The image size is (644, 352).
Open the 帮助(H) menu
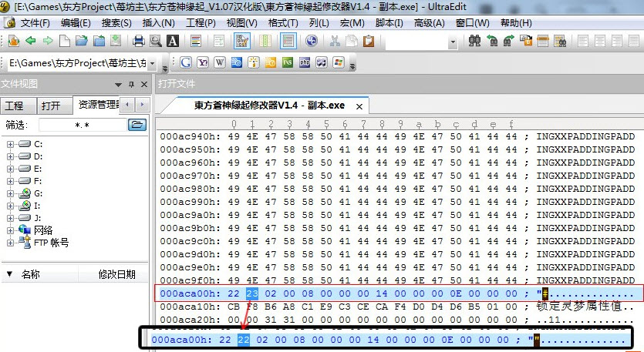click(516, 23)
